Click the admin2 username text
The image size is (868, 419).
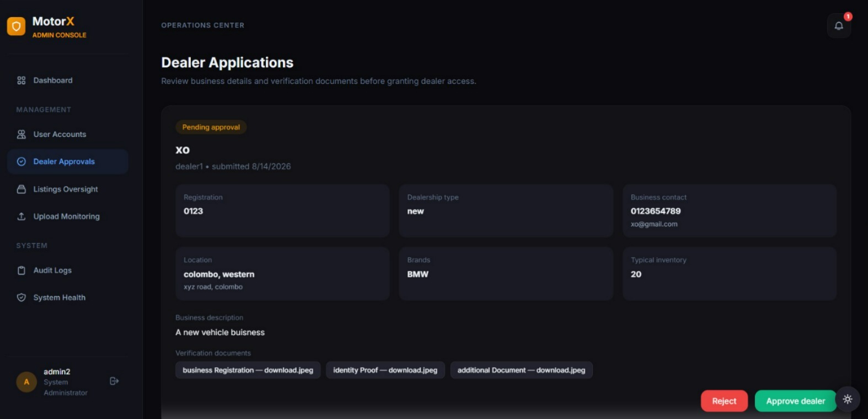coord(57,372)
